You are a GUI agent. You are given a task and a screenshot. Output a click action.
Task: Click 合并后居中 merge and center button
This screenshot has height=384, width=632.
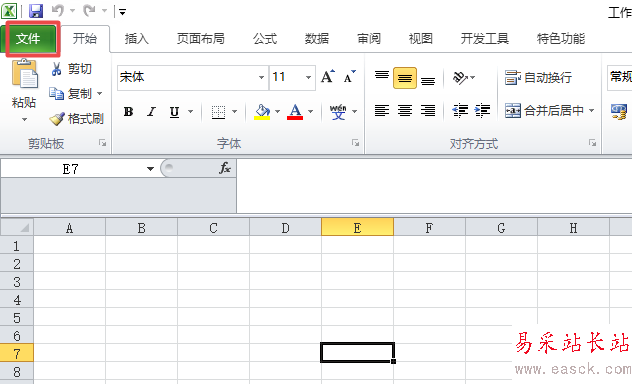(x=544, y=110)
